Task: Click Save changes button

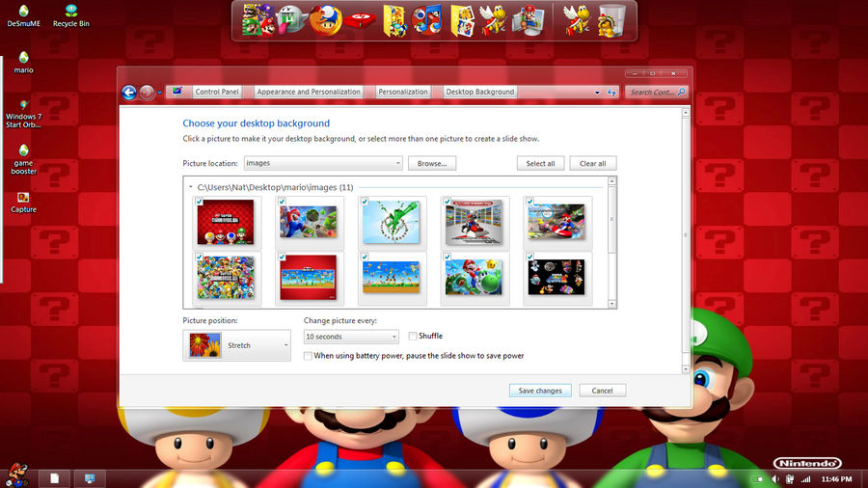Action: click(x=540, y=391)
